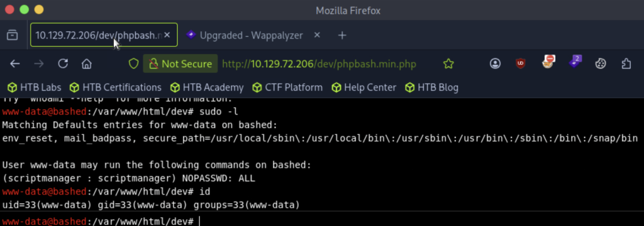644x226 pixels.
Task: Go to the home page
Action: tap(86, 63)
